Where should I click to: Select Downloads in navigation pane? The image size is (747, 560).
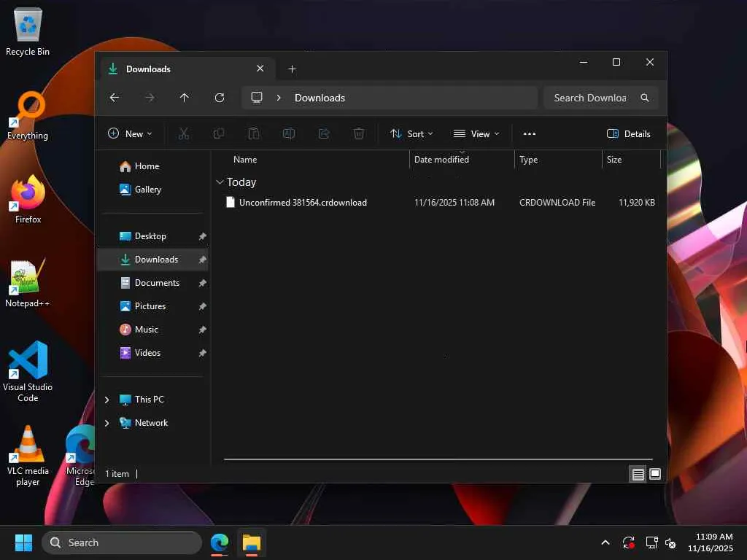pos(152,260)
